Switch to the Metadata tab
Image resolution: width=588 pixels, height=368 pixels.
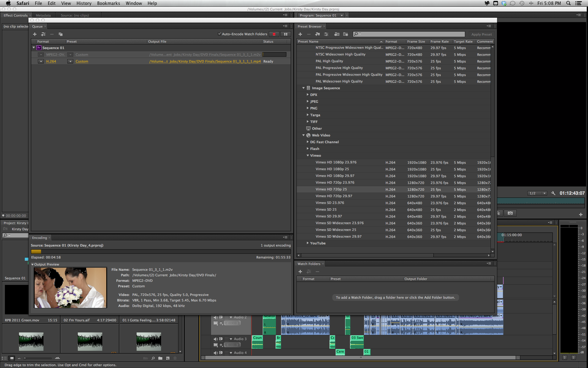[43, 15]
